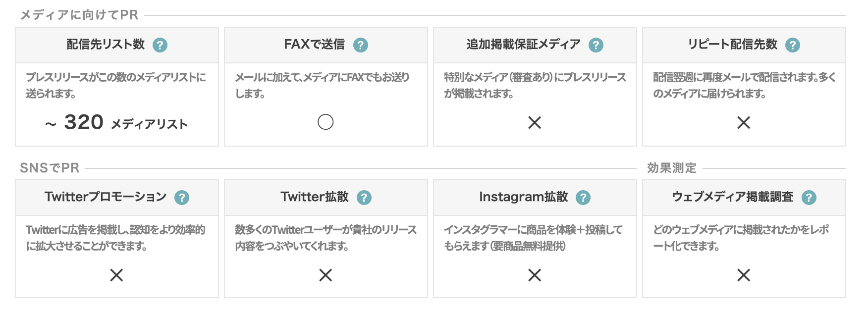Click help icon beside Twitterプロモーション

click(182, 198)
